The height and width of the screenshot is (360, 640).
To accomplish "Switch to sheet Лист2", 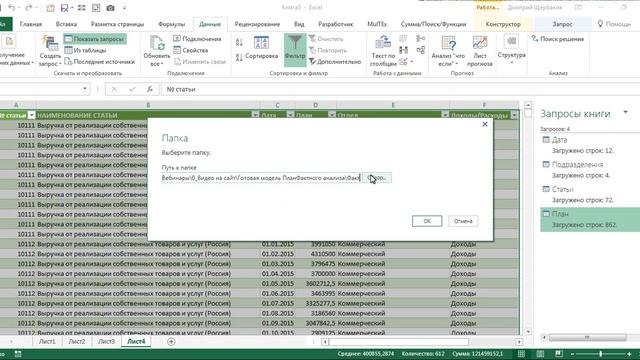I will click(x=77, y=342).
